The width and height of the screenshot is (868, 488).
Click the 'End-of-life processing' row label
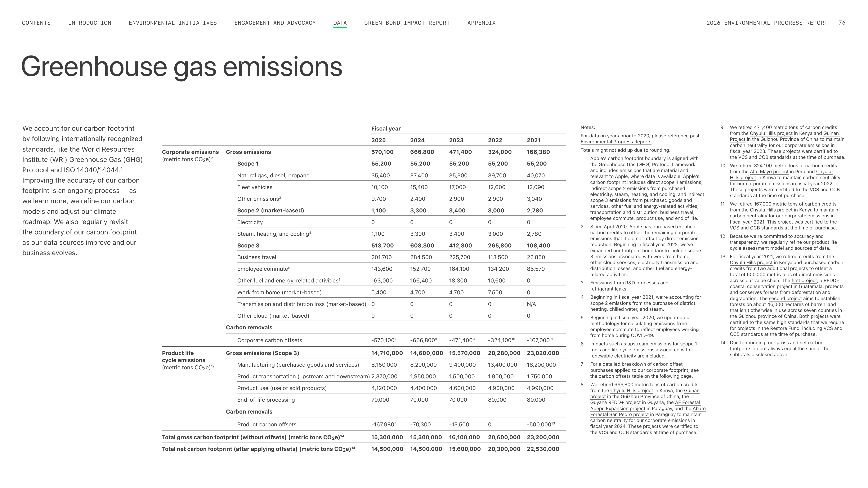click(266, 400)
